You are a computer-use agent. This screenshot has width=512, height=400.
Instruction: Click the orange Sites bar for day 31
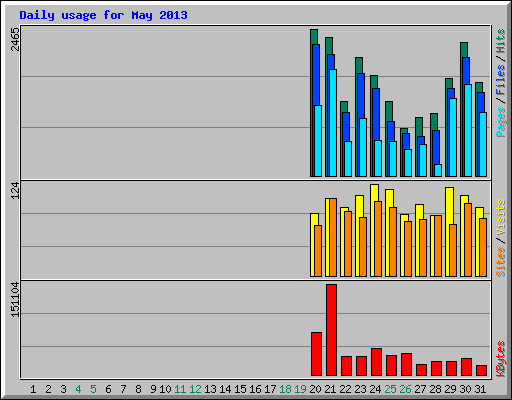[x=483, y=247]
